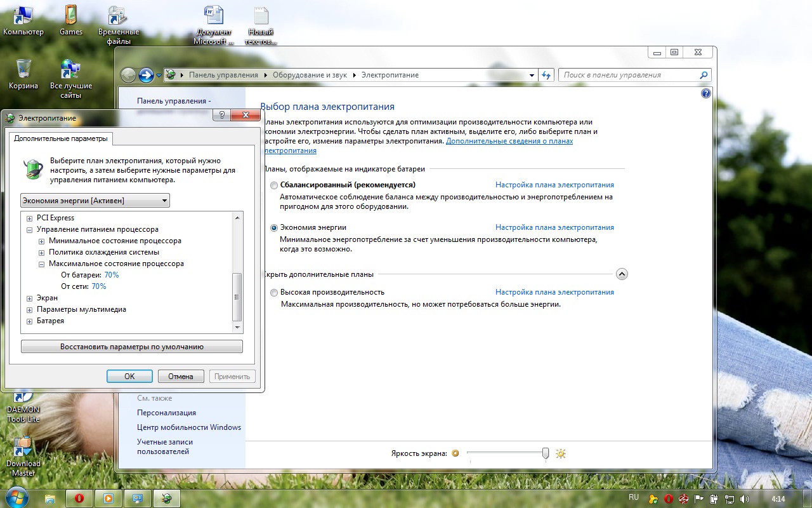
Task: Open the volume speaker tray icon
Action: tap(744, 499)
